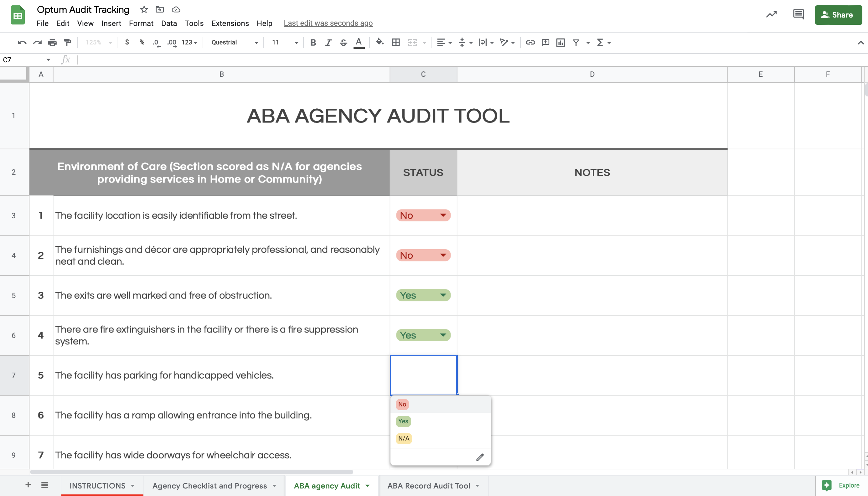
Task: Star the Optum Audit Tracking spreadsheet
Action: click(144, 9)
